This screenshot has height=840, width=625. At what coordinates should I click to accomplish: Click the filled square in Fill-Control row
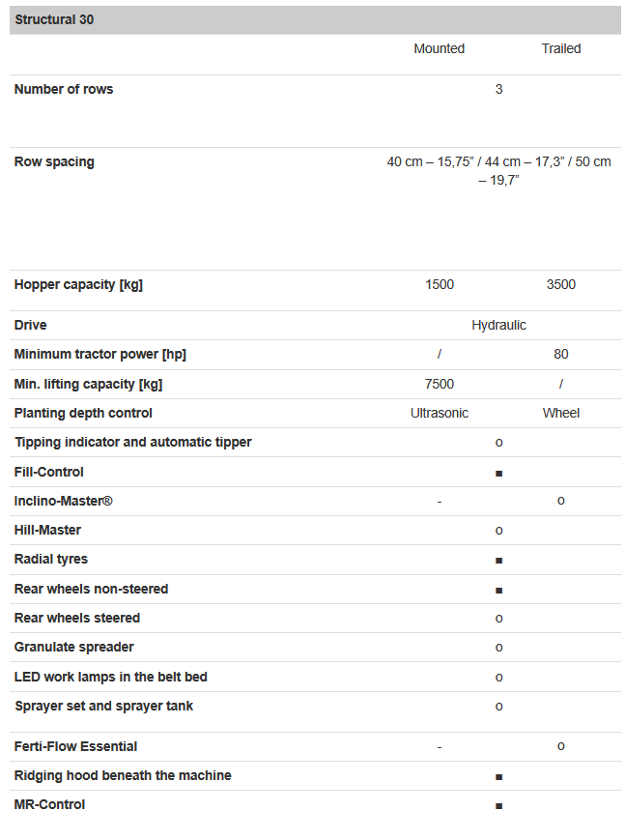498,474
